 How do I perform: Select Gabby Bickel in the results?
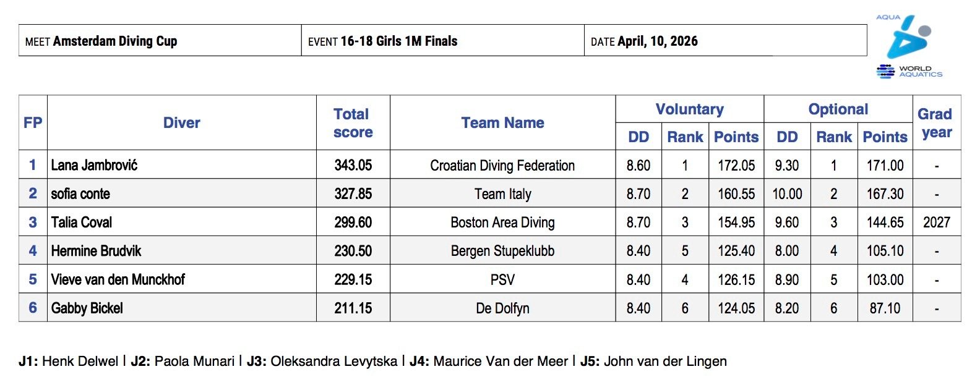tap(87, 308)
